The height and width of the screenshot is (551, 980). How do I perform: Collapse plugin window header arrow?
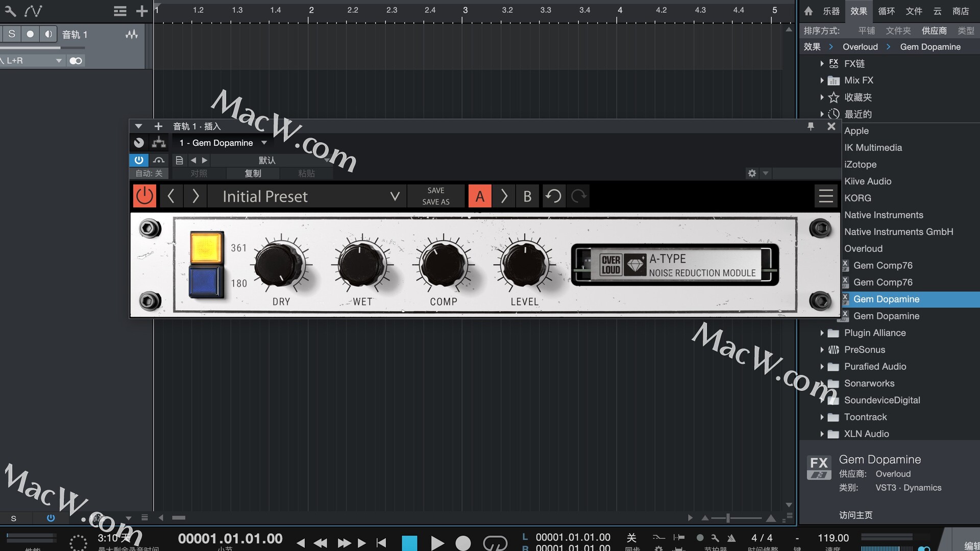tap(138, 126)
